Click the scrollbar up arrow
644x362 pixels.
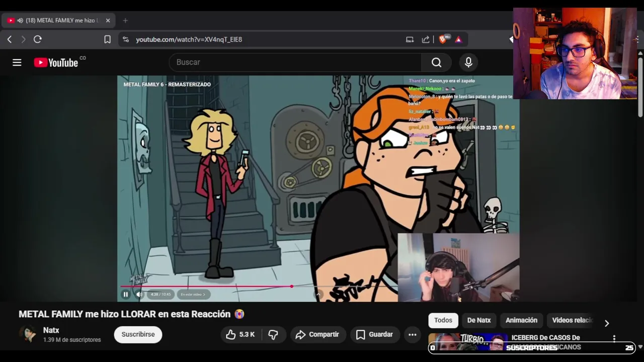pos(640,53)
